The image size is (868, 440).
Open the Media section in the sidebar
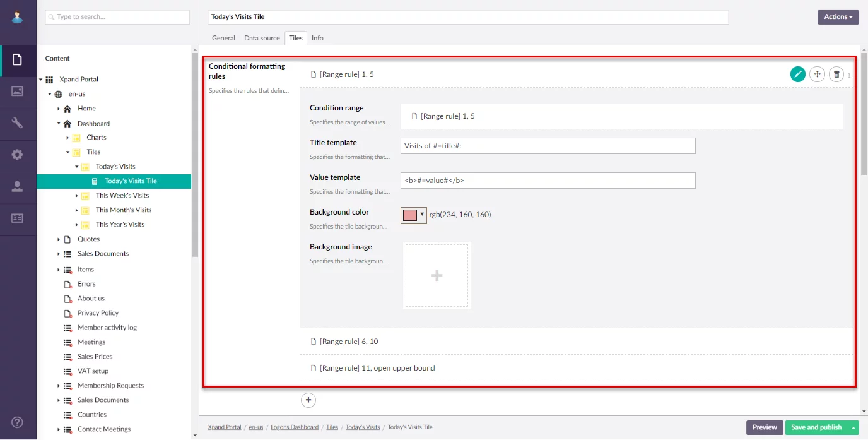click(18, 92)
